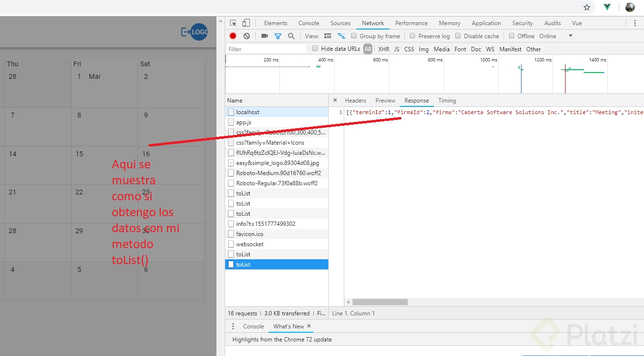644x356 pixels.
Task: Open the Audits tab
Action: pyautogui.click(x=552, y=23)
